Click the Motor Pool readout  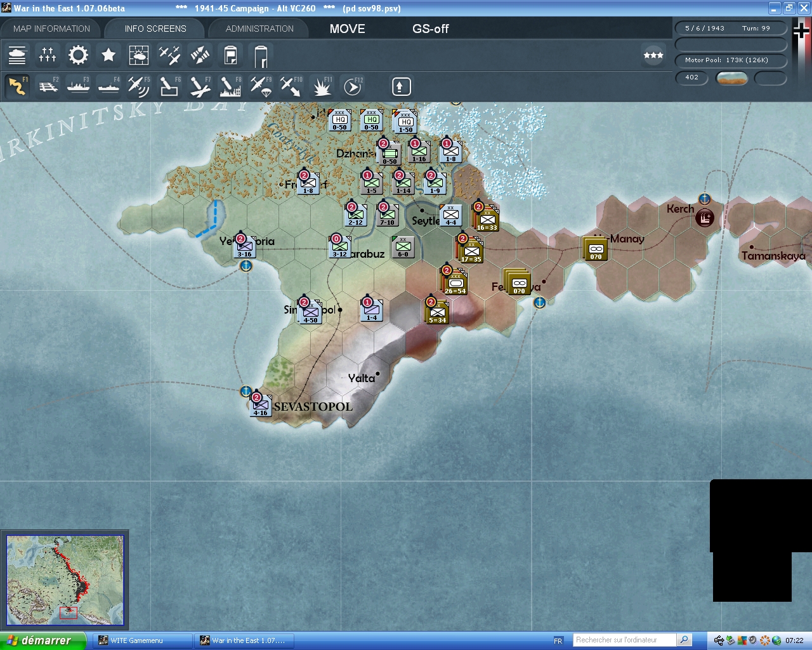[x=730, y=60]
